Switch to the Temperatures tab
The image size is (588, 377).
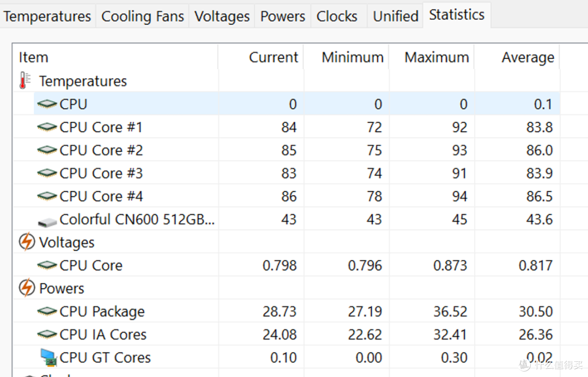[47, 16]
